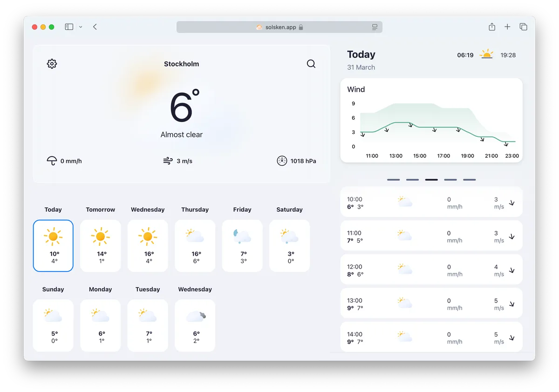Click the browser back button

click(x=95, y=27)
